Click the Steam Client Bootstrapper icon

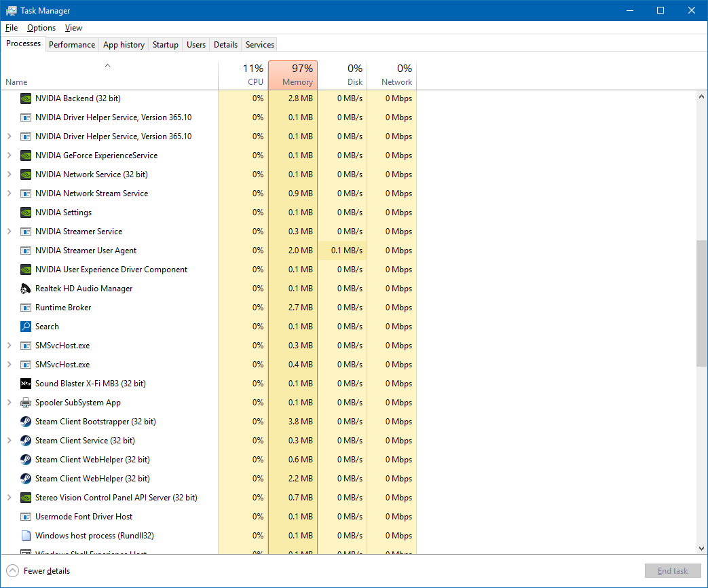tap(26, 422)
